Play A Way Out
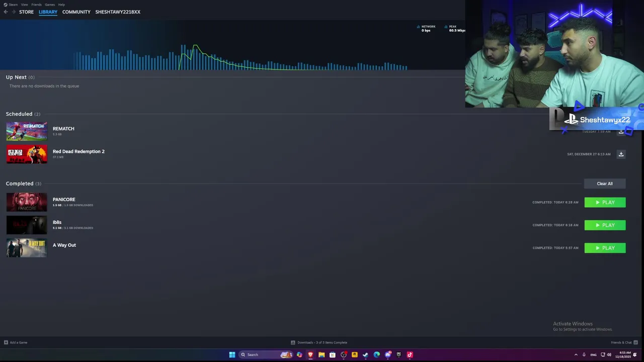The image size is (644, 362). pyautogui.click(x=605, y=248)
